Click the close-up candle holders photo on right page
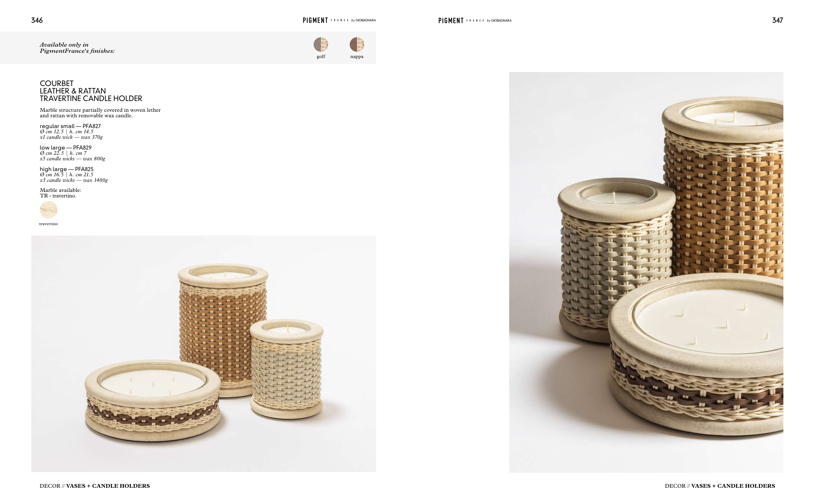Viewport: 815px width, 504px height. (x=646, y=272)
